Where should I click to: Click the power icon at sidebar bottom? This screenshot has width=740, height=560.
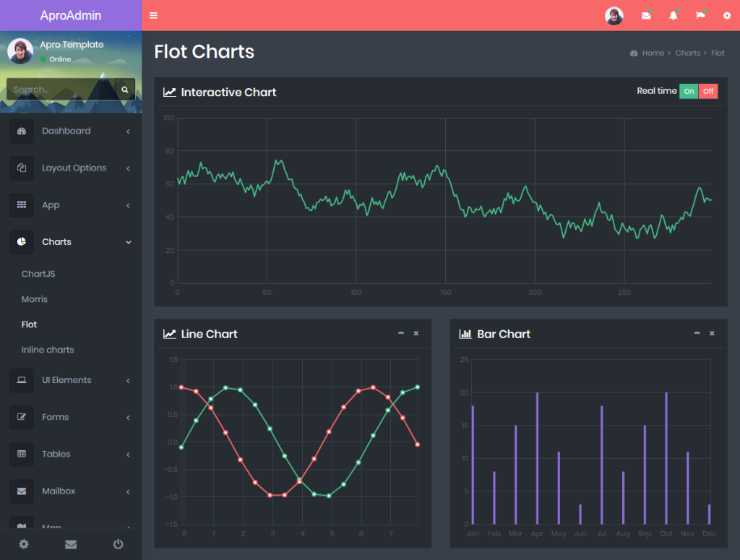click(118, 544)
